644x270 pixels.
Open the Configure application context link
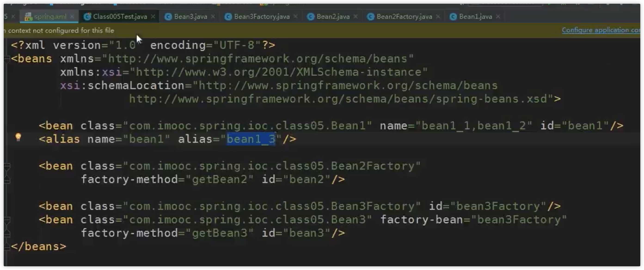coord(601,30)
